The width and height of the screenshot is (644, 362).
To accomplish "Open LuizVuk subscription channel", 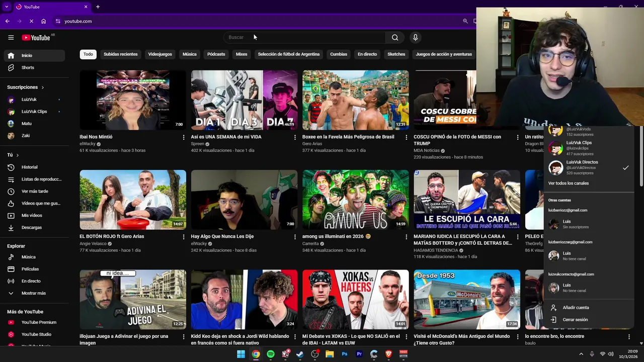I will point(34,100).
